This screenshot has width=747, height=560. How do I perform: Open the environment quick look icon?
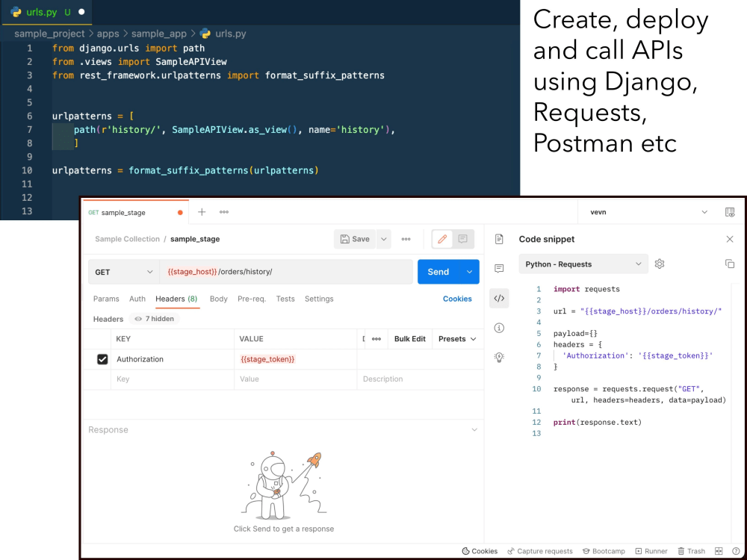(x=729, y=212)
